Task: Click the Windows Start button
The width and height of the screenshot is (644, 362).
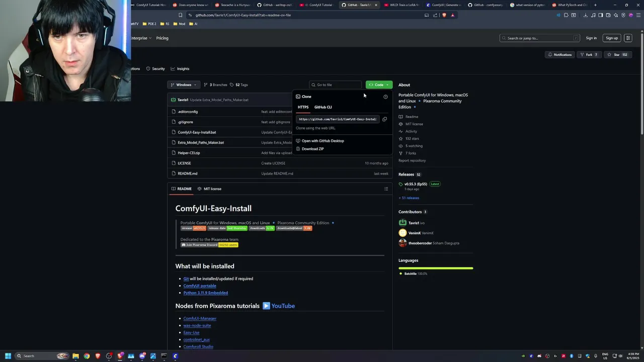Action: [8, 356]
